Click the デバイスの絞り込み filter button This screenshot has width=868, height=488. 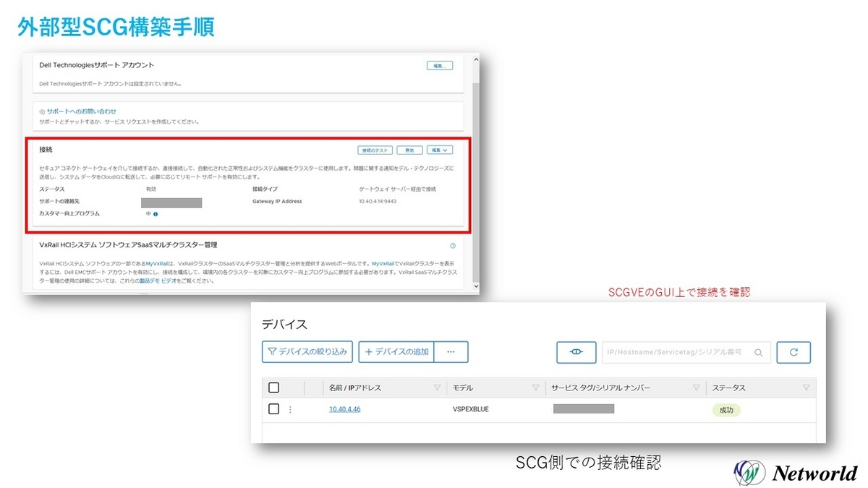pyautogui.click(x=307, y=352)
